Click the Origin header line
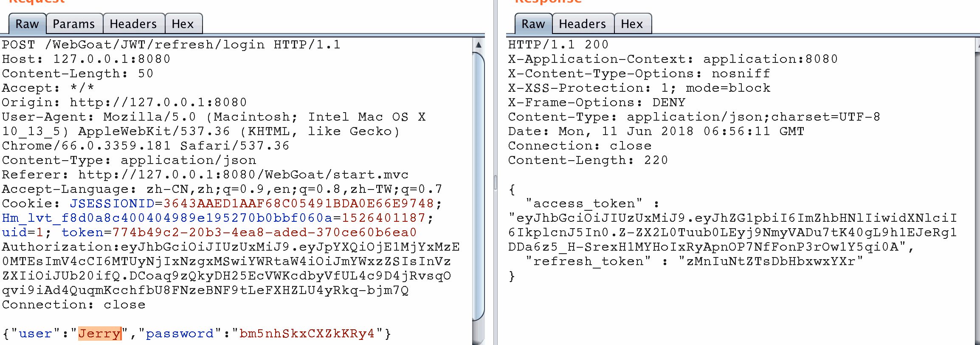 coord(124,102)
